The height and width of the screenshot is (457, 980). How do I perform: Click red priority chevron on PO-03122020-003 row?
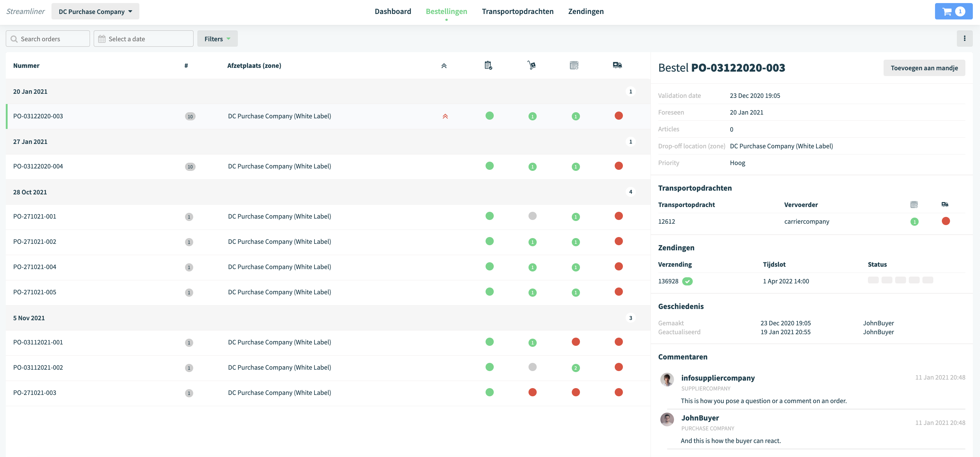445,116
